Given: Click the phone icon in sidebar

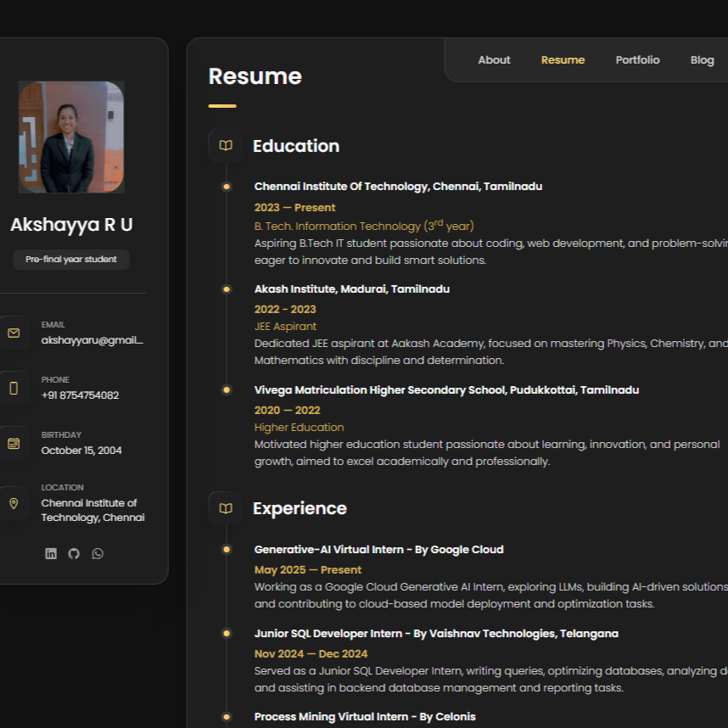Looking at the screenshot, I should 14,388.
